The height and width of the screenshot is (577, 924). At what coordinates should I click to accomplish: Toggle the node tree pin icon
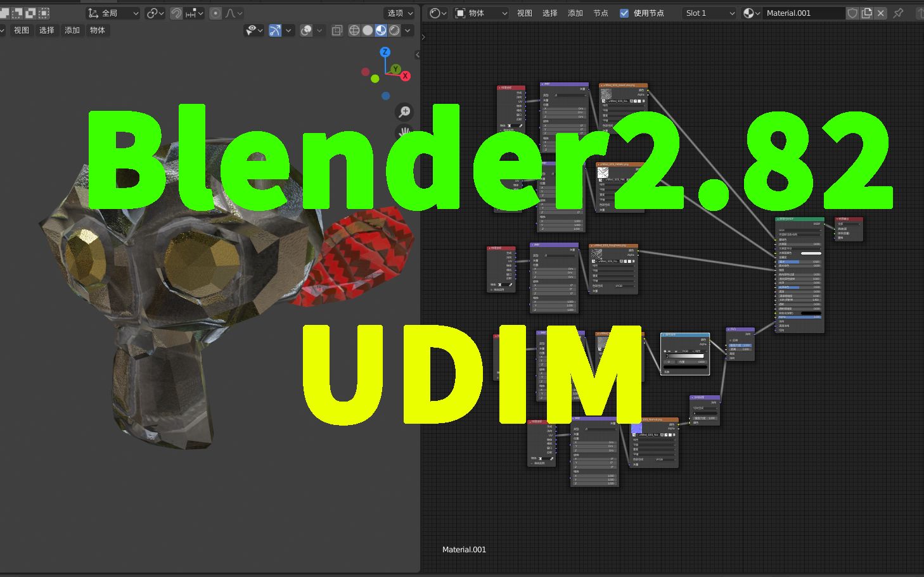click(898, 13)
